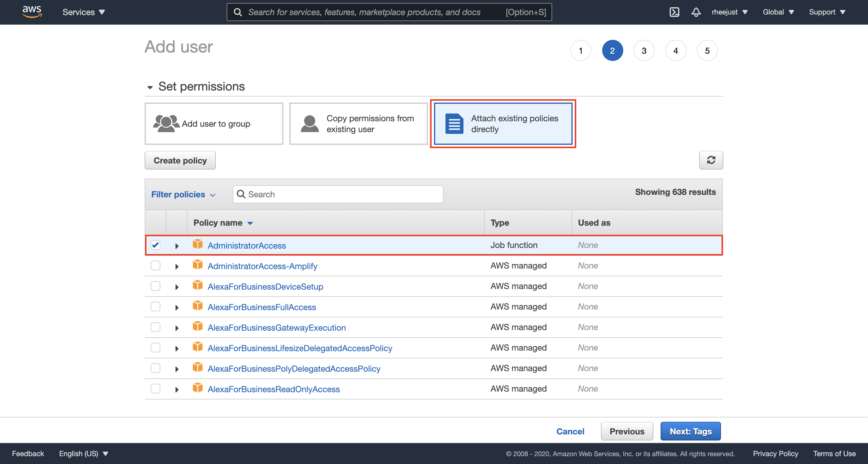Viewport: 868px width, 464px height.
Task: Collapse the Set permissions section
Action: coord(150,87)
